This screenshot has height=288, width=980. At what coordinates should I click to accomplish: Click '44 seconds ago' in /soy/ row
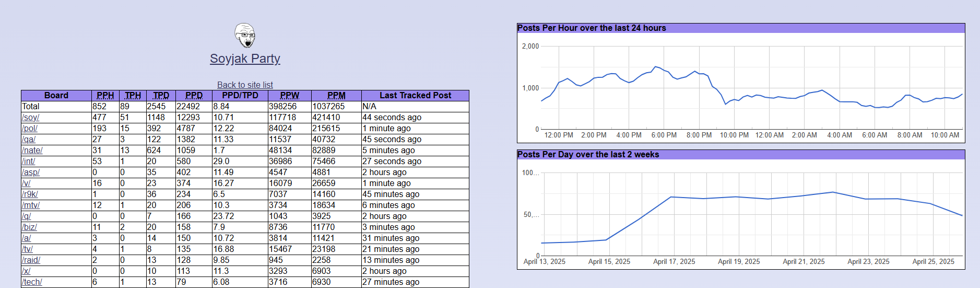(x=392, y=118)
